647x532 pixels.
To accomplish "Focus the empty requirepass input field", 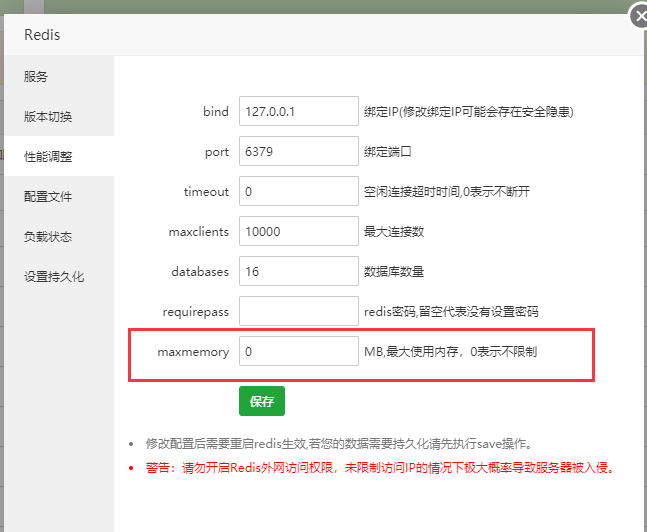I will 299,311.
